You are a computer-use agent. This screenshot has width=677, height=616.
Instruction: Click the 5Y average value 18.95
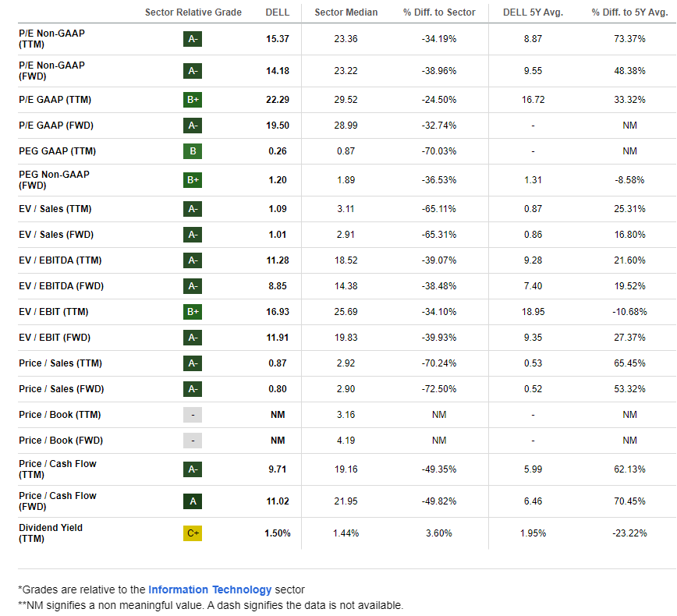pyautogui.click(x=533, y=312)
